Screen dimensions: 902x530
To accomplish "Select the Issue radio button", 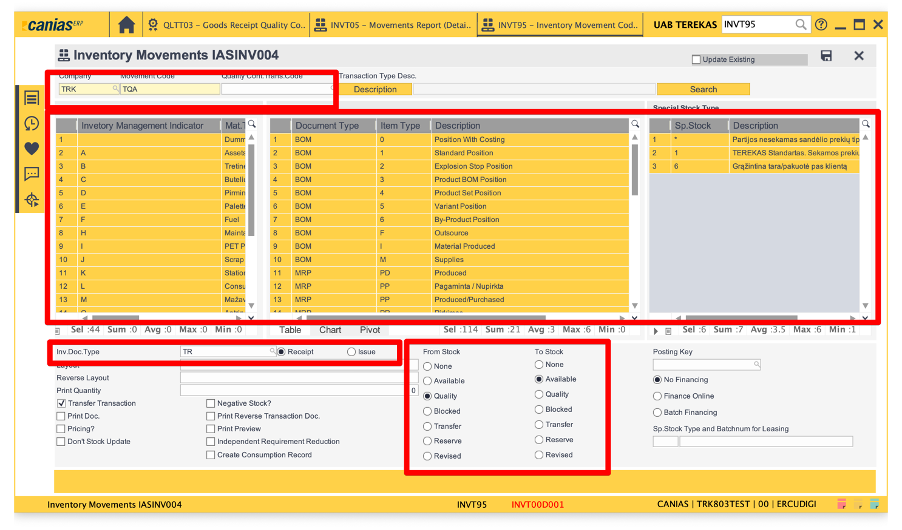I will (351, 352).
